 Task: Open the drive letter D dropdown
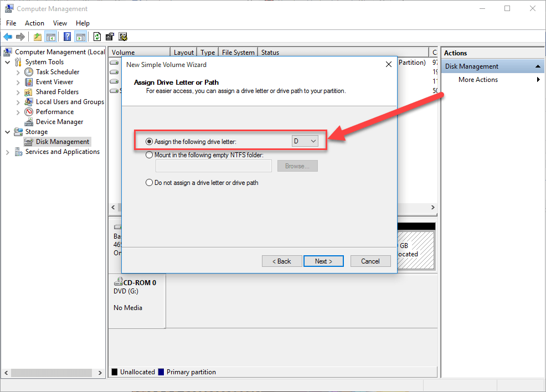[x=305, y=142]
